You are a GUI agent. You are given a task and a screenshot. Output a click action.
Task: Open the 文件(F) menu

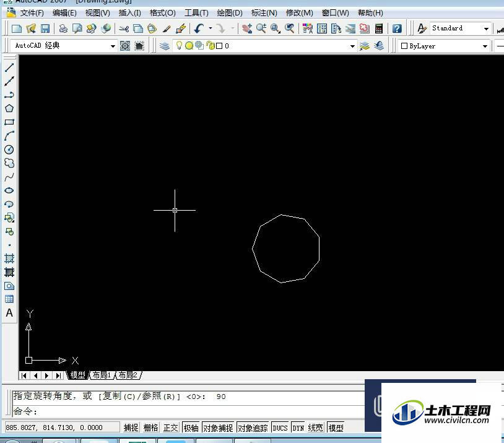click(x=32, y=13)
